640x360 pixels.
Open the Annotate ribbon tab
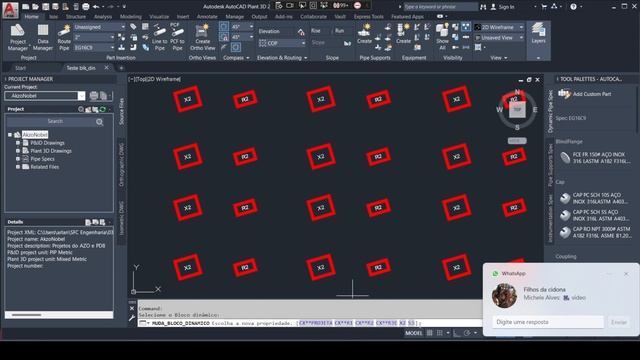[x=207, y=17]
